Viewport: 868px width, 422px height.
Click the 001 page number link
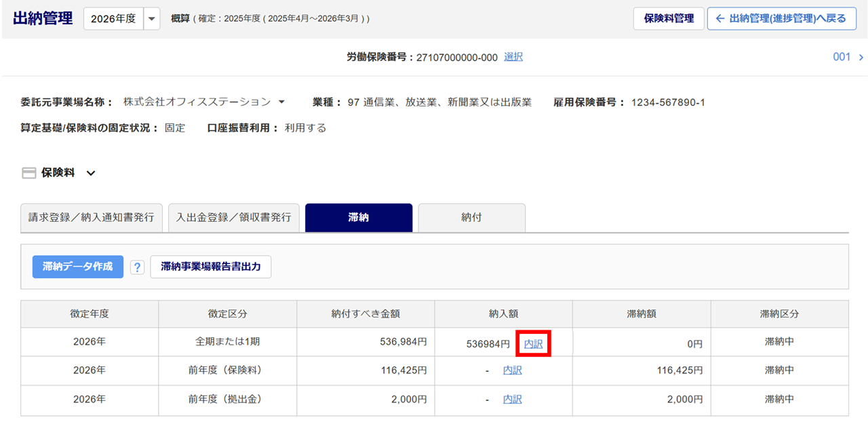pos(841,58)
